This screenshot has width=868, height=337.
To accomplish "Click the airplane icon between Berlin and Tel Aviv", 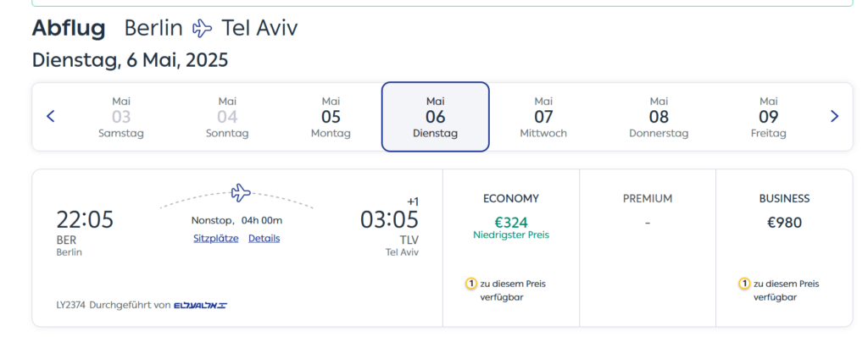I will coord(202,28).
